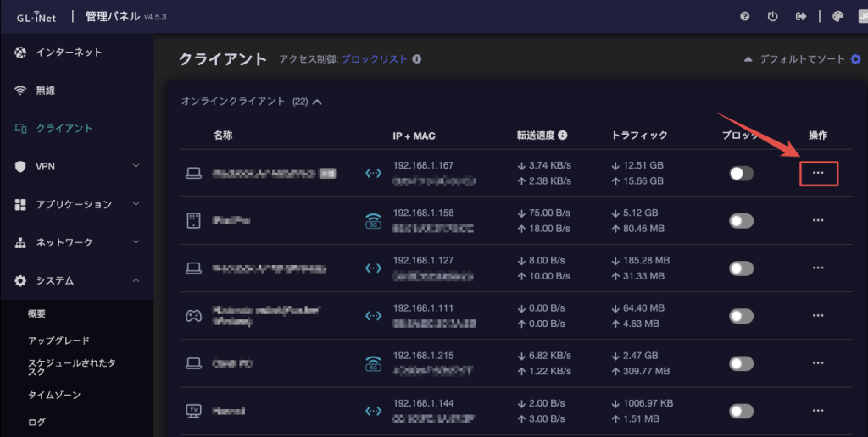Image resolution: width=868 pixels, height=437 pixels.
Task: Toggle block switch for client 192.168.1.158
Action: coord(741,221)
